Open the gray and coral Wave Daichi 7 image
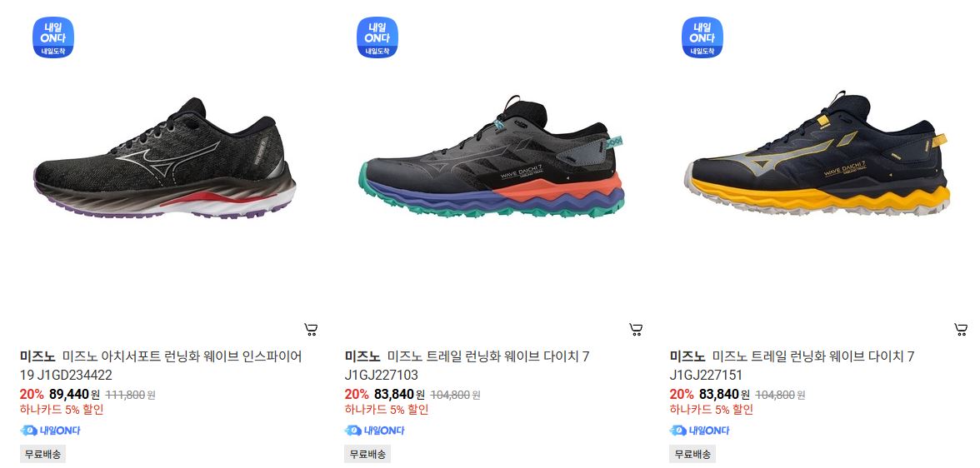Image resolution: width=980 pixels, height=468 pixels. (493, 157)
